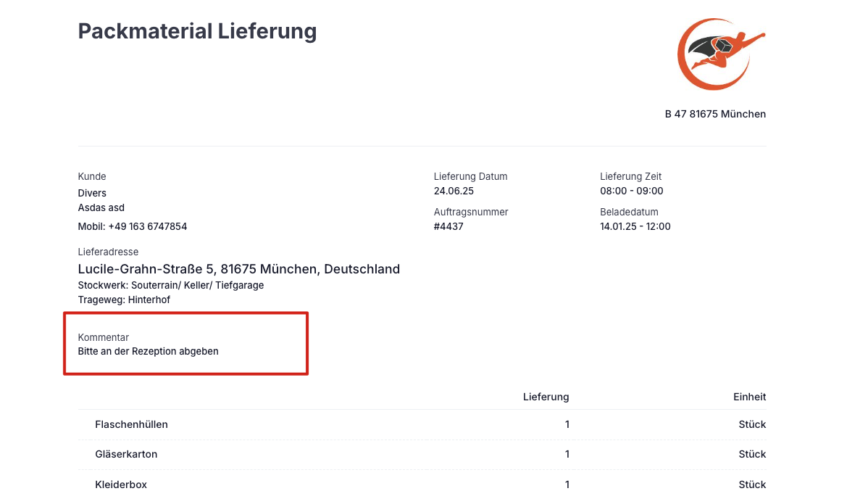868x491 pixels.
Task: Click the Stück unit in the Gläserkarton row
Action: click(752, 455)
